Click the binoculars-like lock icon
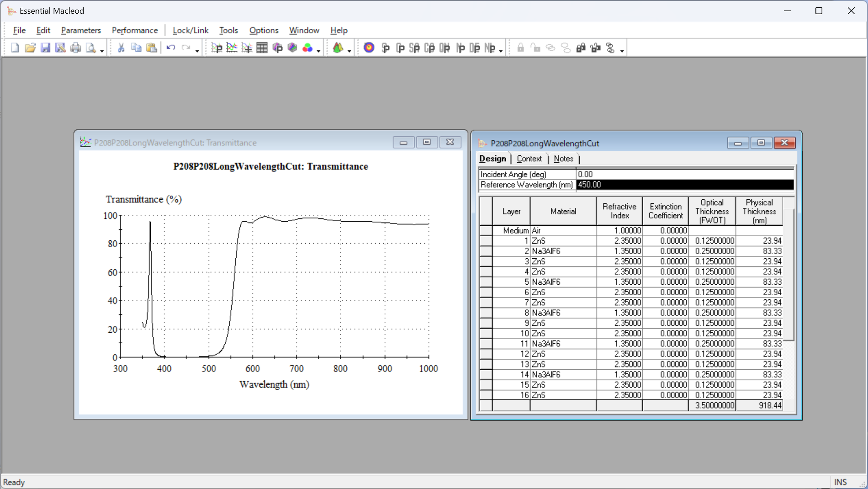 click(581, 48)
